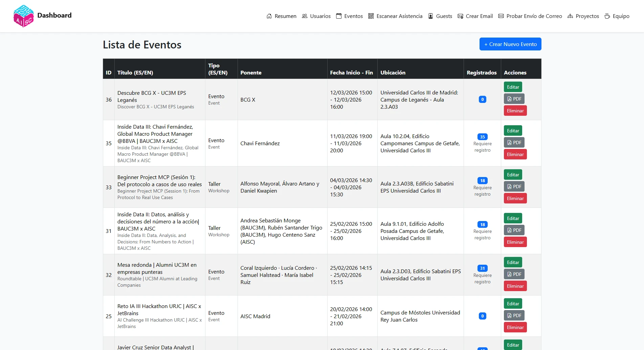Click the house icon beside Resumen
Viewport: 644px width, 350px height.
pos(269,16)
